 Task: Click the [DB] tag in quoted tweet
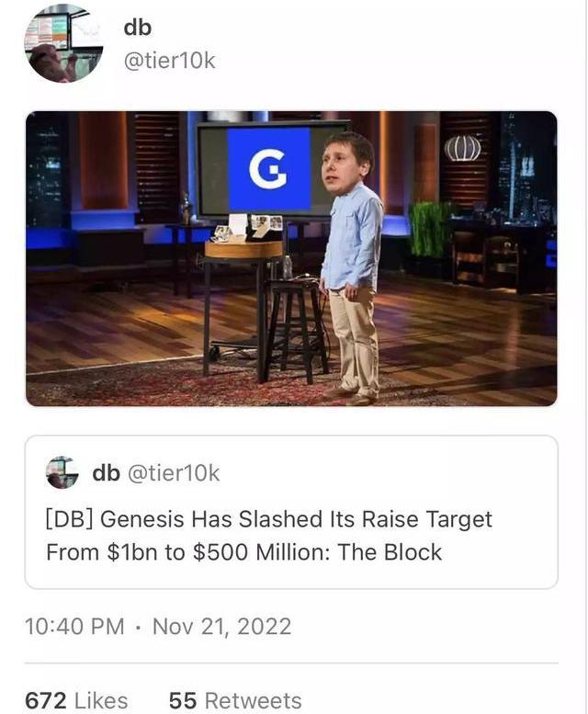pos(70,519)
